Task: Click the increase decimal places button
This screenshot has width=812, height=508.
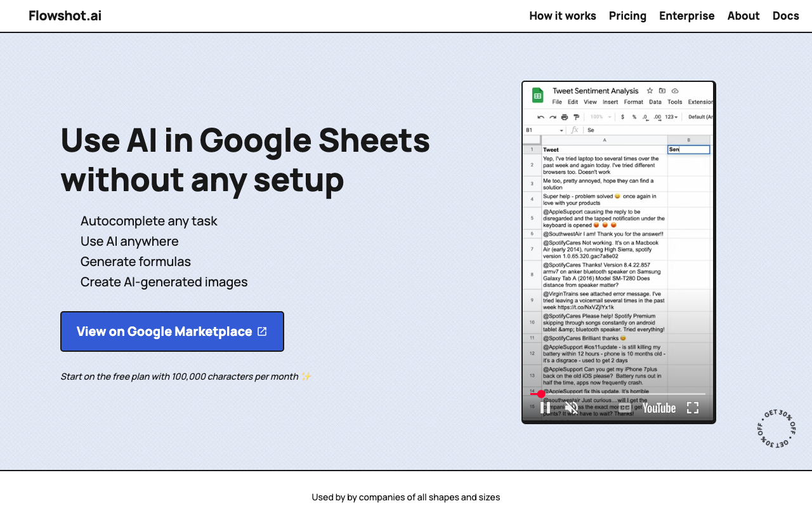Action: point(657,117)
